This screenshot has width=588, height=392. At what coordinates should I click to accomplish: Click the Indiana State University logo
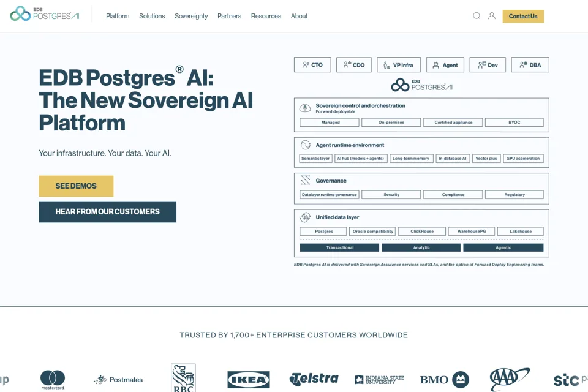(379, 380)
